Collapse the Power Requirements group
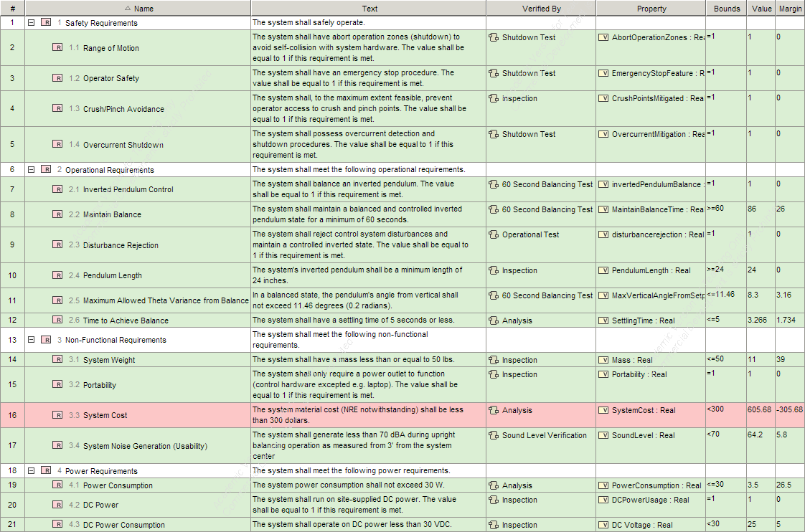Image resolution: width=805 pixels, height=532 pixels. pyautogui.click(x=32, y=470)
